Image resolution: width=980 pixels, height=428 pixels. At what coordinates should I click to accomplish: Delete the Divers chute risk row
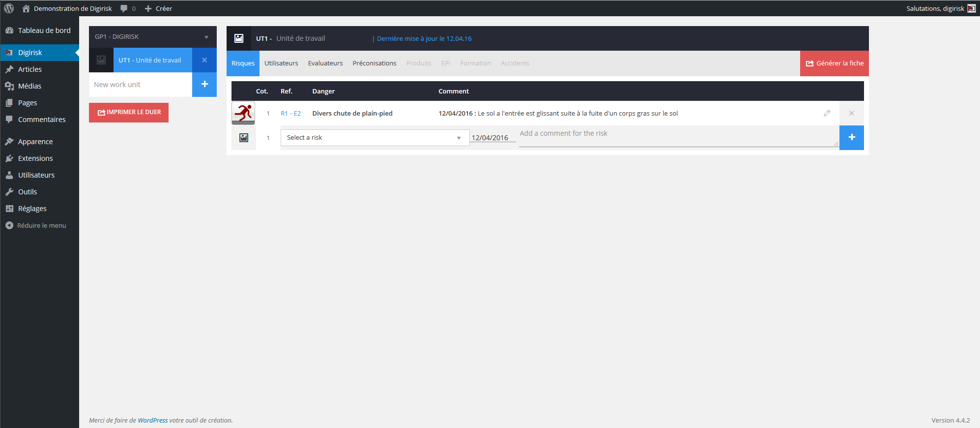point(852,113)
